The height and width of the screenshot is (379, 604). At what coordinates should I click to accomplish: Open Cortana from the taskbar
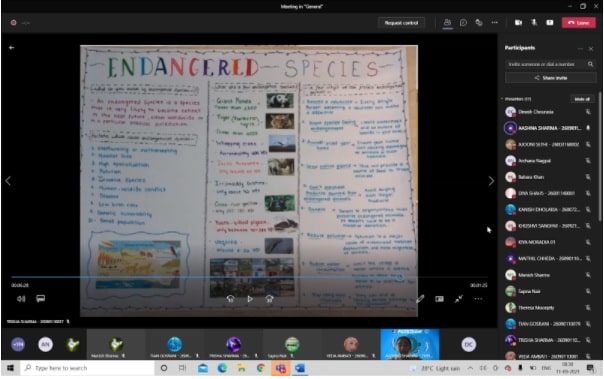164,368
